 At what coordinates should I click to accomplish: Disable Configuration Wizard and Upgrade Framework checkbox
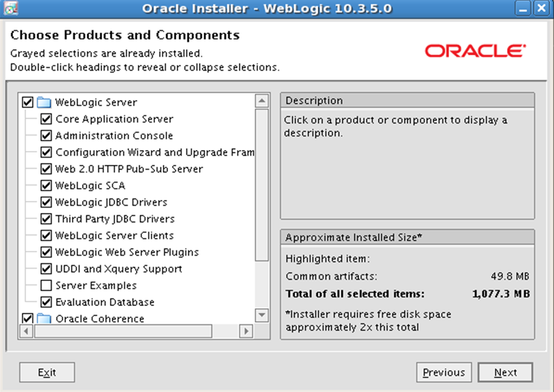[46, 152]
